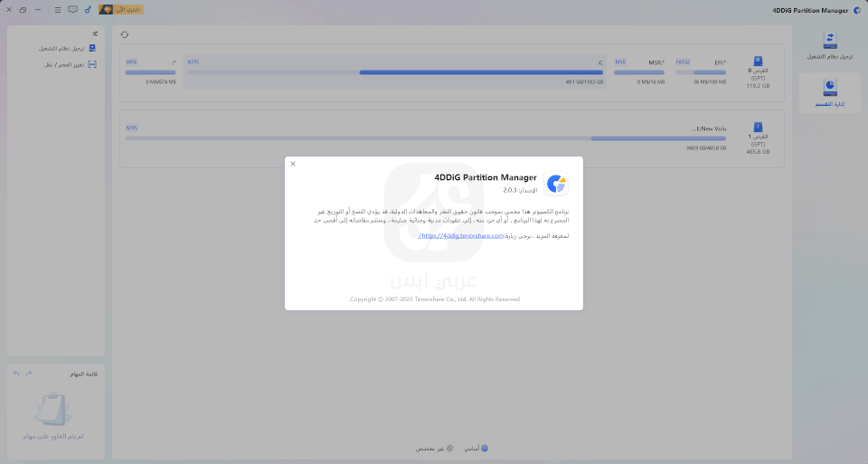Screen dimensions: 868x464
Task: Open 'إدارة التقسيم' partition management tab
Action: 829,93
